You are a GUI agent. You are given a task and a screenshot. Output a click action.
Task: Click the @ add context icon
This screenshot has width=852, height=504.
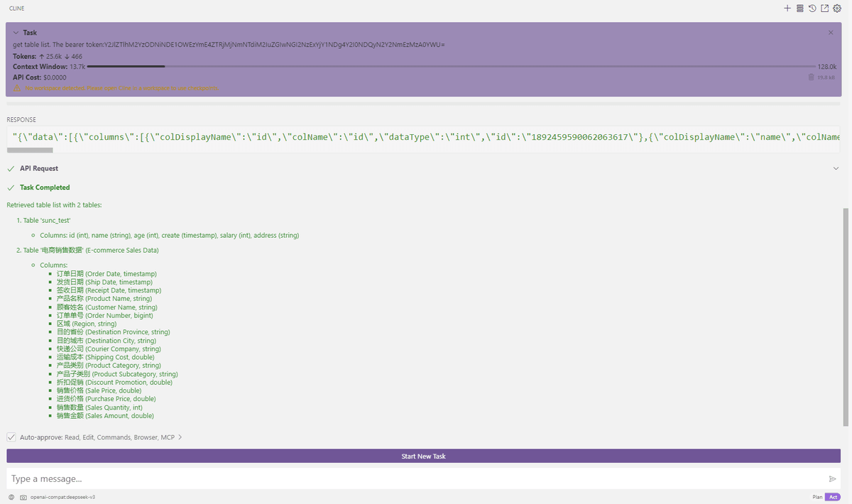click(11, 497)
